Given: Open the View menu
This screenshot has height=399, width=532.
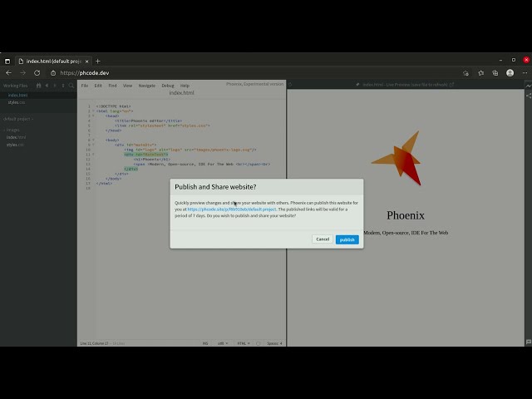Looking at the screenshot, I should (x=127, y=86).
